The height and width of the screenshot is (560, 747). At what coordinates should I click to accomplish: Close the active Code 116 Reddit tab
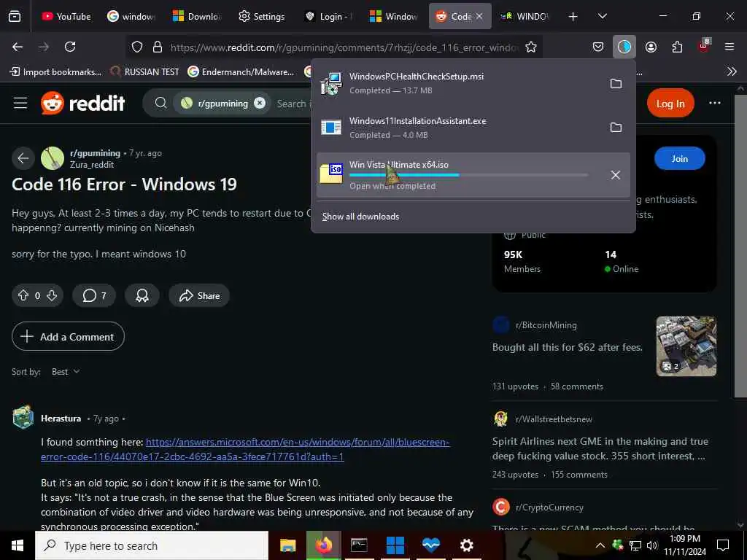[x=479, y=16]
